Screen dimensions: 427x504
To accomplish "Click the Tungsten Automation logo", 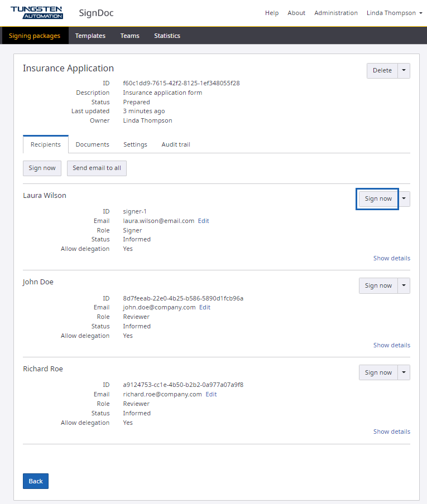I will 37,12.
